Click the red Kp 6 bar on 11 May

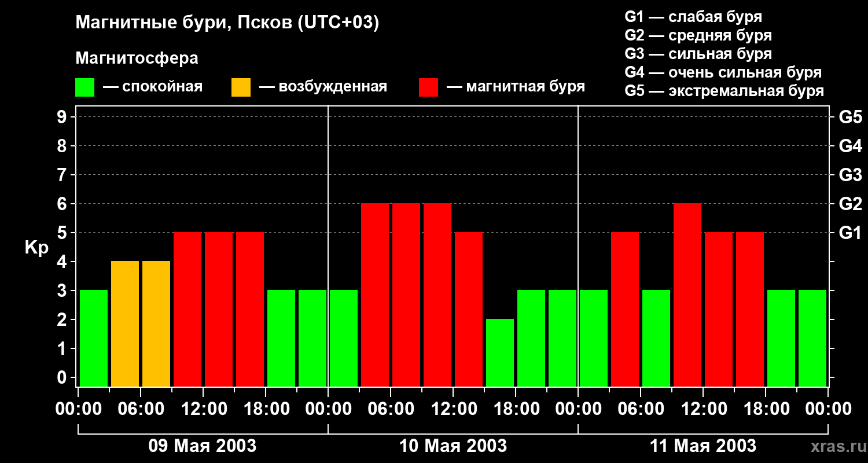pos(687,295)
